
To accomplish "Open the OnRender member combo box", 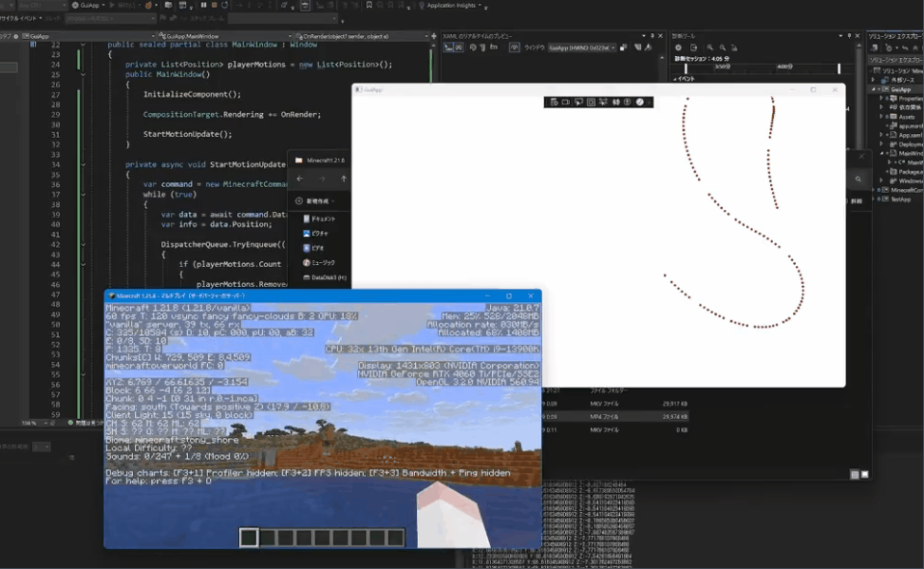I will [x=362, y=36].
